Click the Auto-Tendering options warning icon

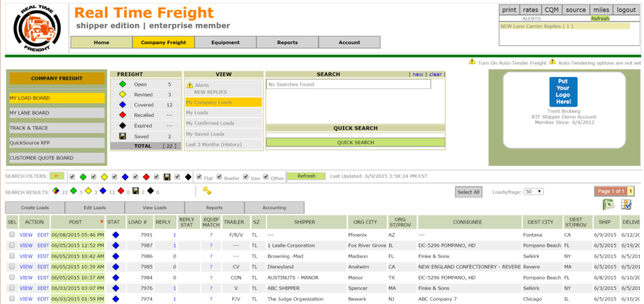553,62
